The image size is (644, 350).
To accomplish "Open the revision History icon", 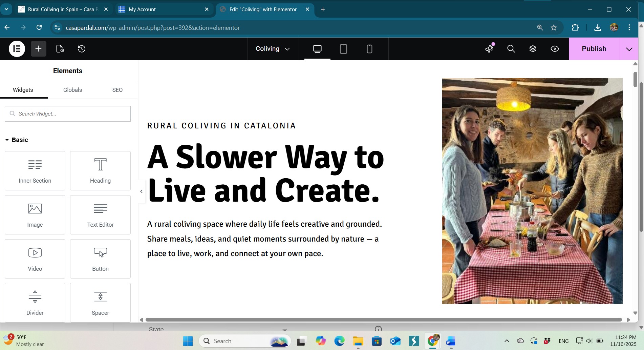I will point(82,49).
